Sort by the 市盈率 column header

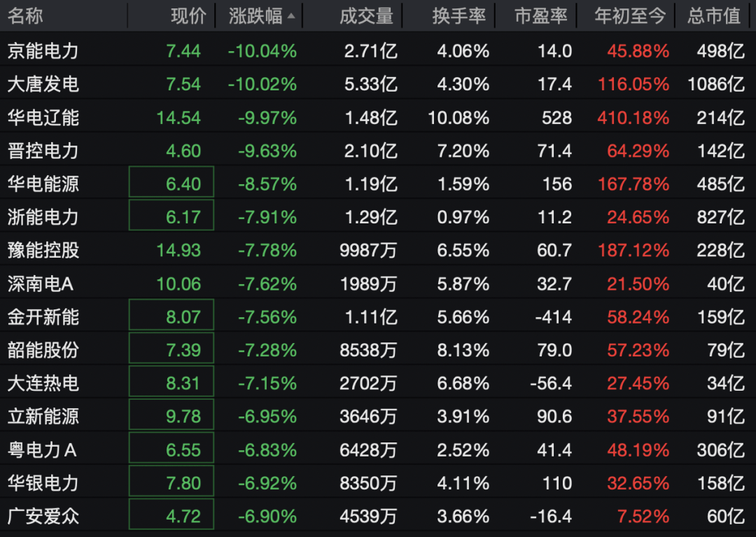(x=541, y=16)
